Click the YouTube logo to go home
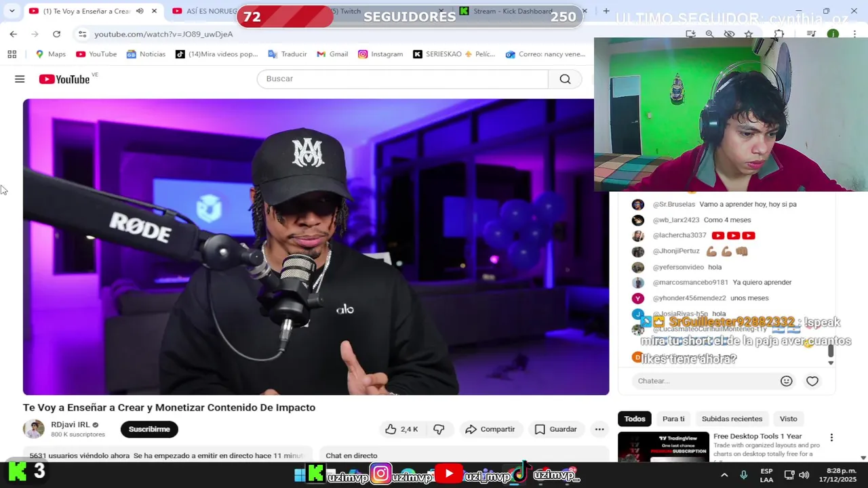868x488 pixels. (64, 79)
